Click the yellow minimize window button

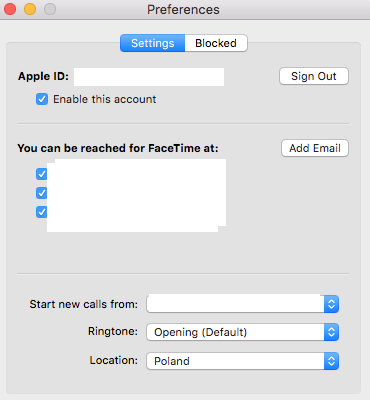pyautogui.click(x=30, y=9)
